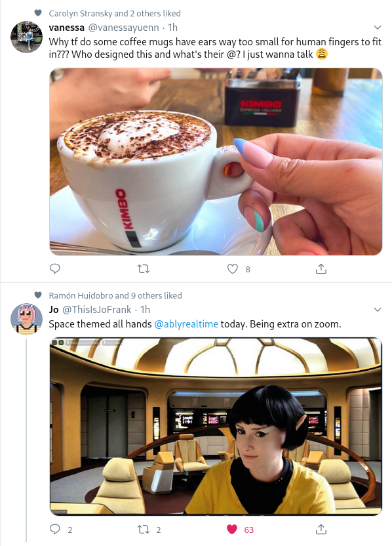This screenshot has width=392, height=546.
Task: Open more options chevron on Jo's tweet
Action: [378, 309]
